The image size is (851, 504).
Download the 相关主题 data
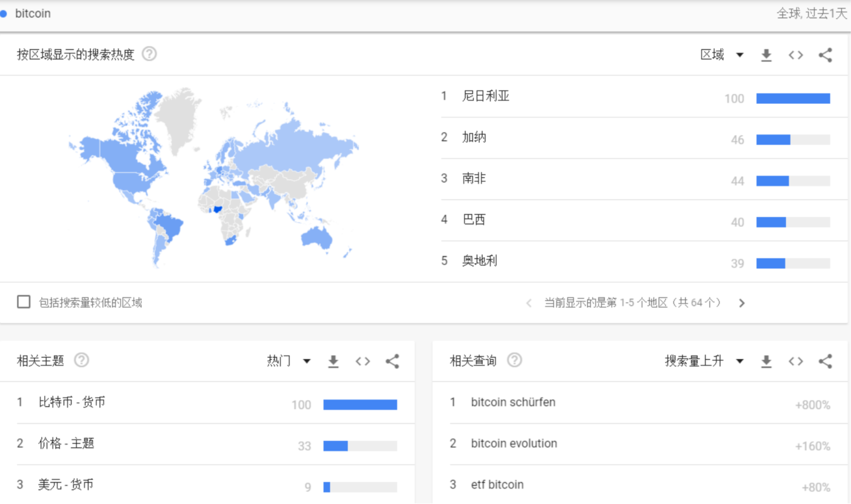coord(334,362)
